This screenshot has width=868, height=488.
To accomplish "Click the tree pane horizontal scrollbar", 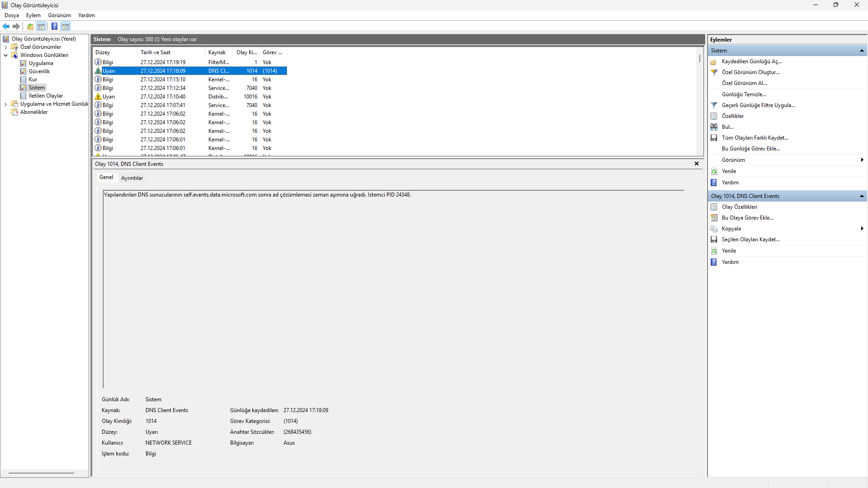I will pos(41,473).
